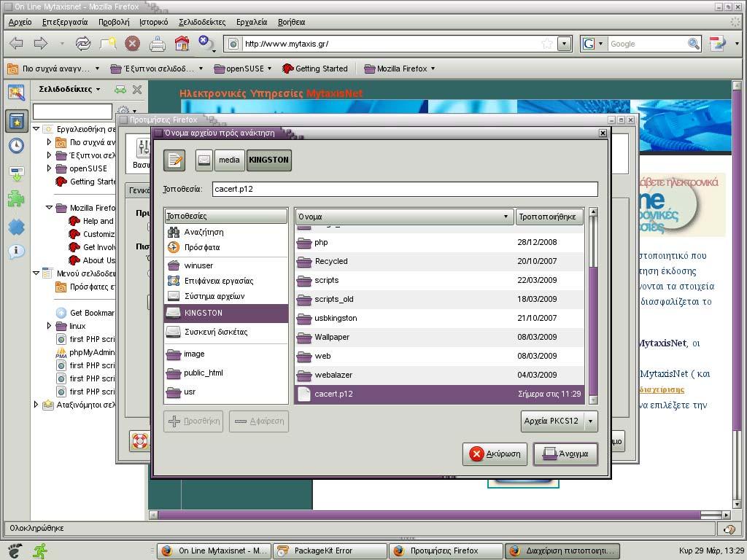747x560 pixels.
Task: Sort files by the Όνομα column header
Action: [x=404, y=217]
